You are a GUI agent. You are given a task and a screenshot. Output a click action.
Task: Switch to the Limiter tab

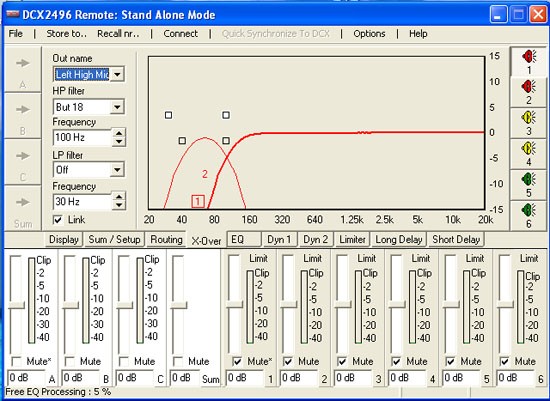352,240
